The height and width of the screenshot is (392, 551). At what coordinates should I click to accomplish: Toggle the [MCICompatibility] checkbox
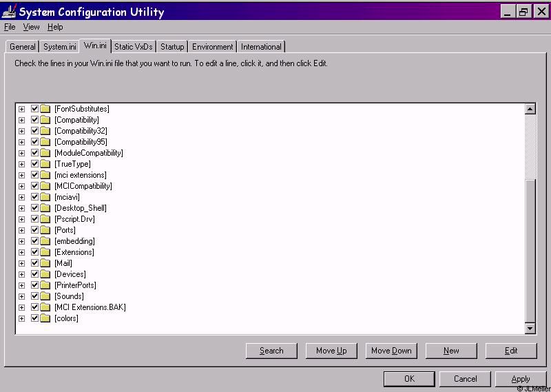34,185
